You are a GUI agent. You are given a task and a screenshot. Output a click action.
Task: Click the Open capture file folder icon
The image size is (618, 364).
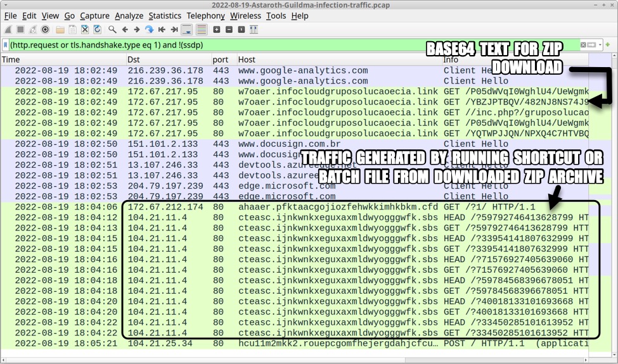[60, 30]
